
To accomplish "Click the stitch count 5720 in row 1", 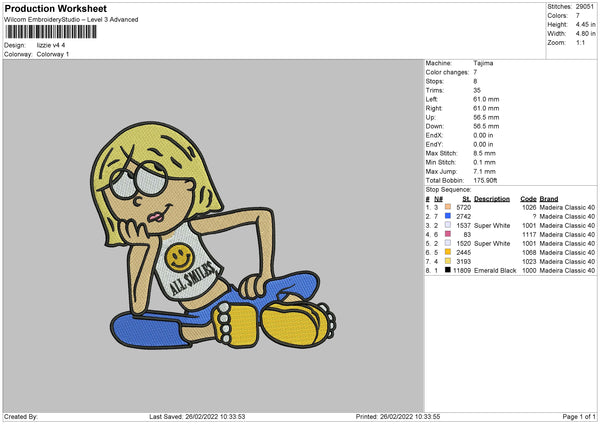I will 463,207.
